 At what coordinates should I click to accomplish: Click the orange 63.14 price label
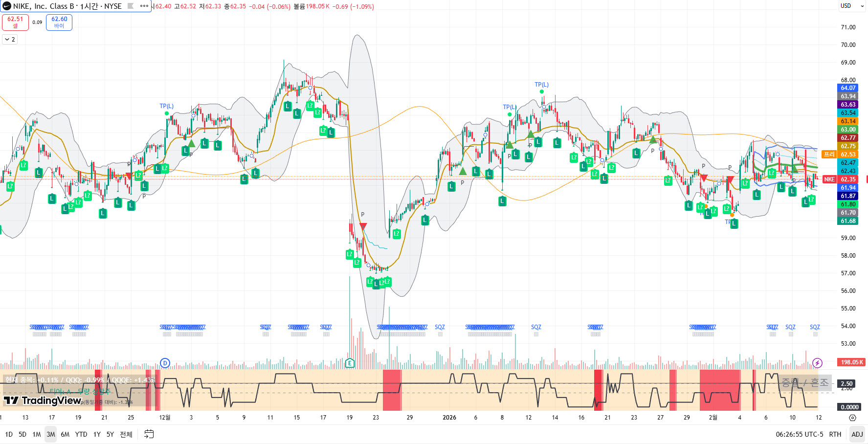click(x=848, y=121)
